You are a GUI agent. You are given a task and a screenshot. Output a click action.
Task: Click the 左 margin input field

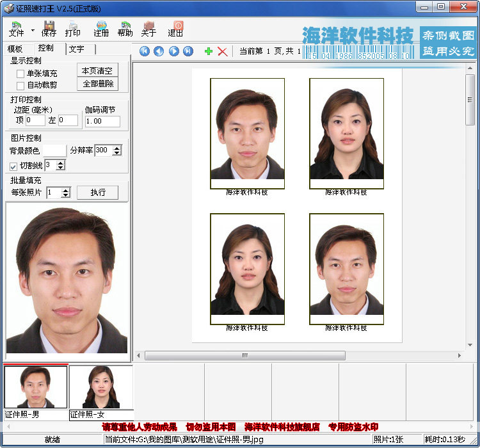point(68,120)
